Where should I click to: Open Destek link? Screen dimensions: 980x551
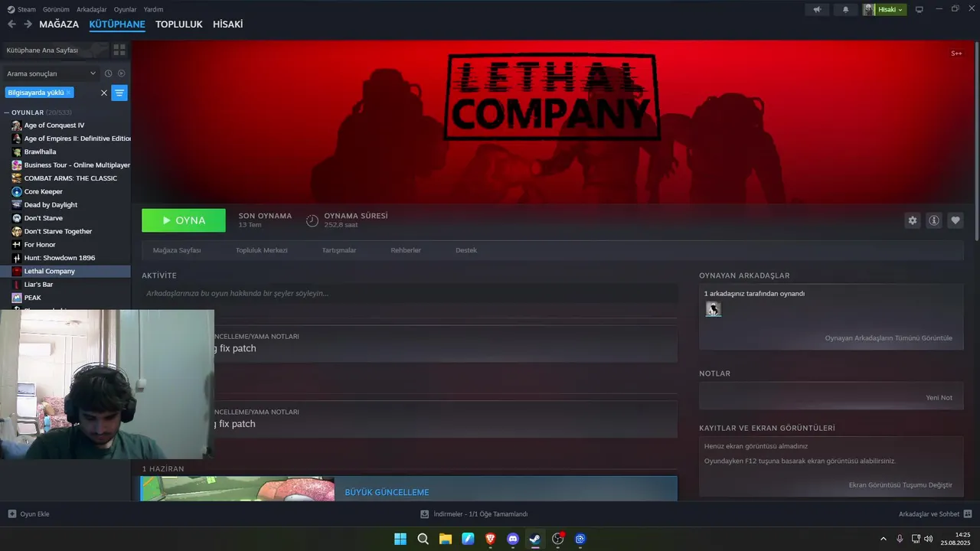[x=466, y=250]
